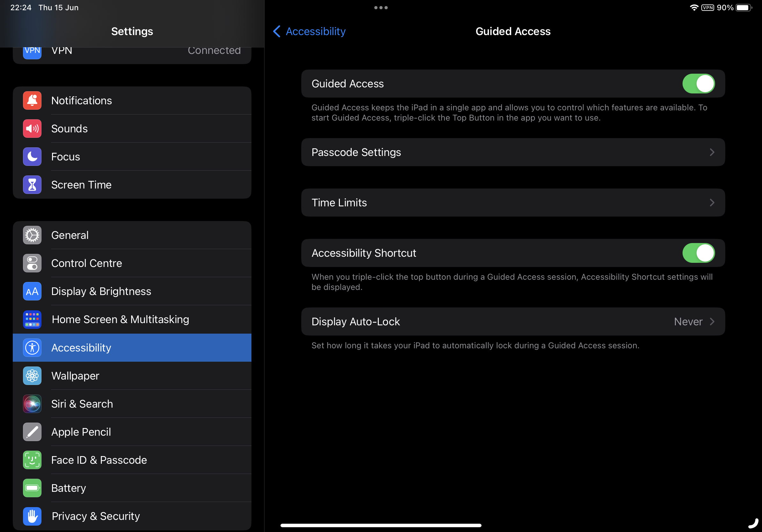Tap the Guided Access page title

(513, 32)
